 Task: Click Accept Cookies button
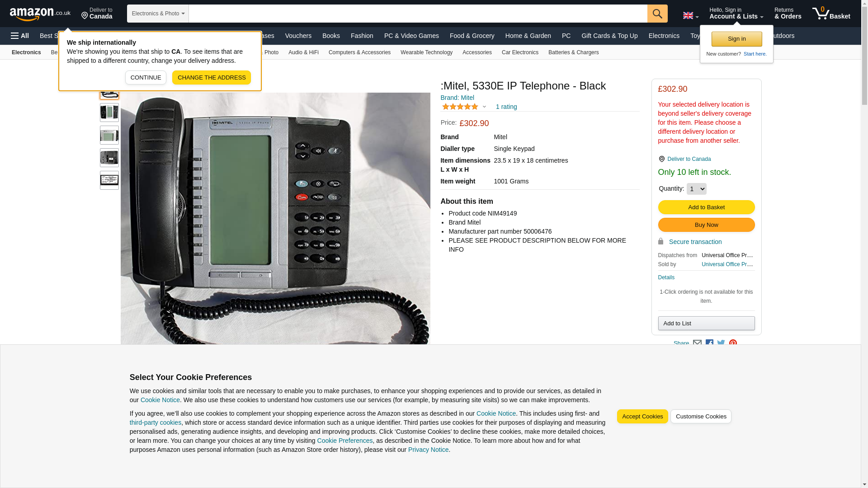click(x=642, y=417)
